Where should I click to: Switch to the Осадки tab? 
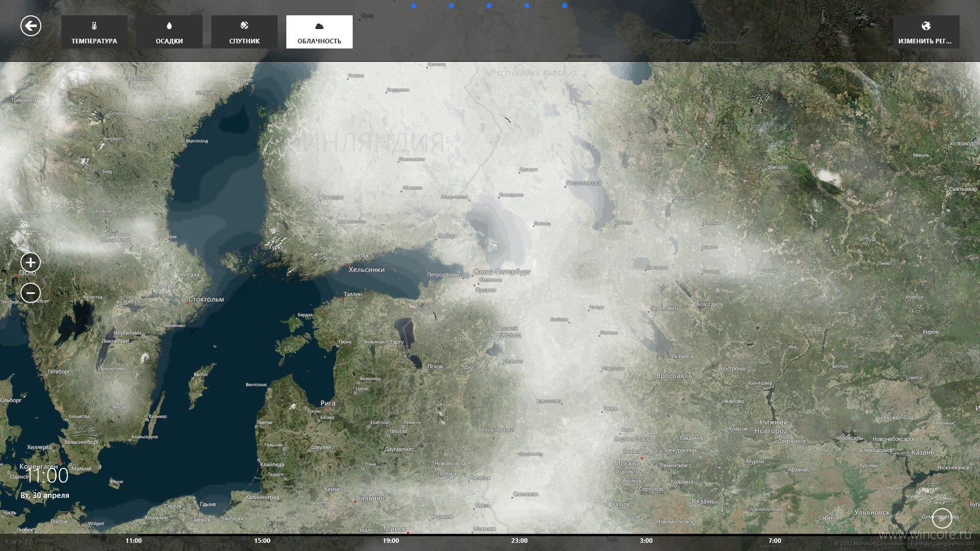[x=169, y=32]
